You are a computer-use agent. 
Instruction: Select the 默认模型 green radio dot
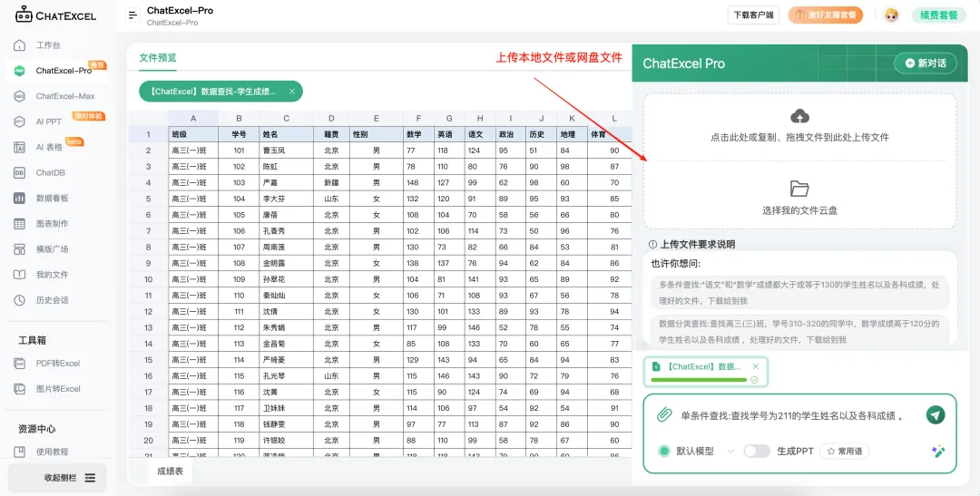[663, 451]
